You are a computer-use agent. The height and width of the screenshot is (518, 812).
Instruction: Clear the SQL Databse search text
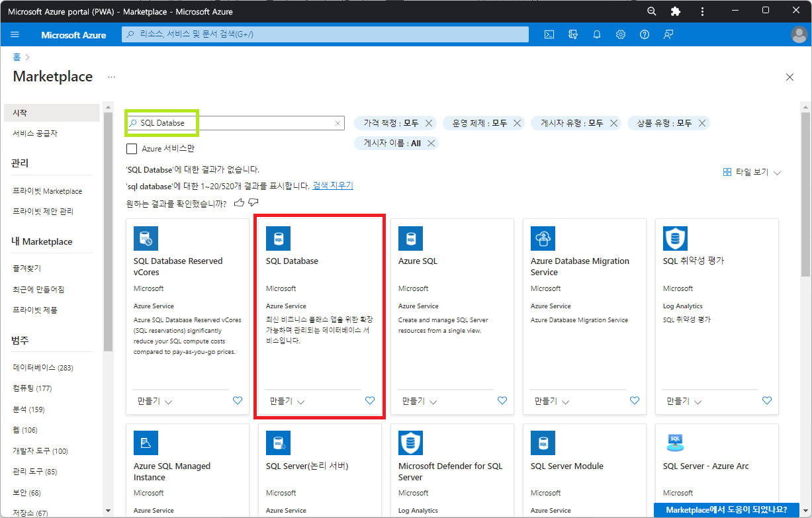point(338,123)
